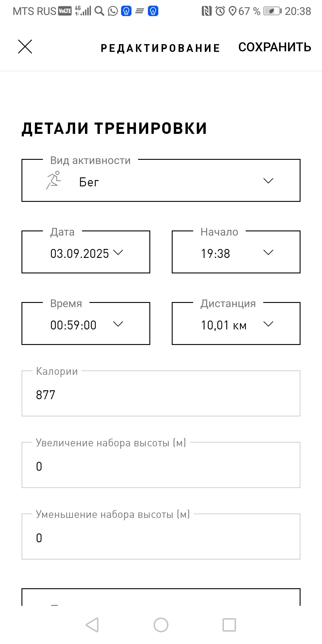Expand the Вид активности dropdown chevron
The image size is (322, 644).
tap(268, 181)
